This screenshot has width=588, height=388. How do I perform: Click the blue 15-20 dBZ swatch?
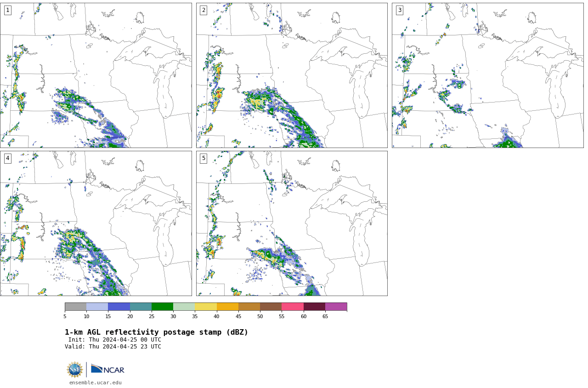click(119, 307)
